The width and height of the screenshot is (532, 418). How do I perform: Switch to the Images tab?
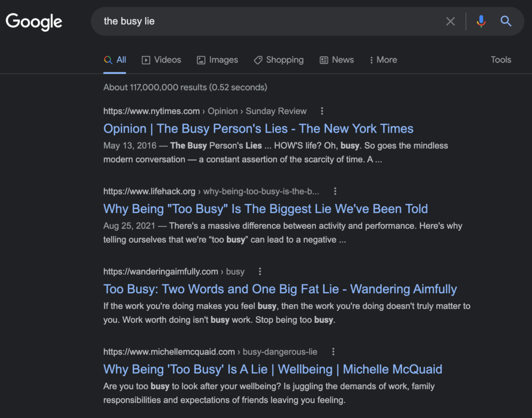click(217, 60)
